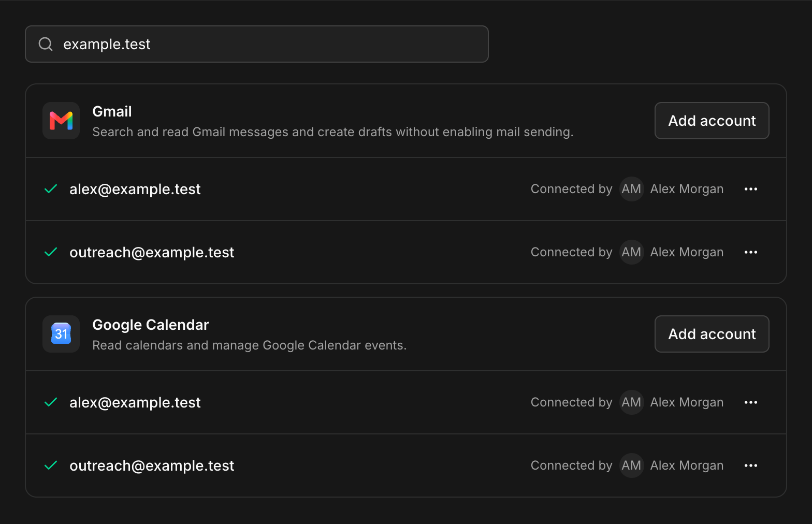The image size is (812, 524).
Task: Click the AM avatar on the Calendar outreach@example.test row
Action: 631,465
